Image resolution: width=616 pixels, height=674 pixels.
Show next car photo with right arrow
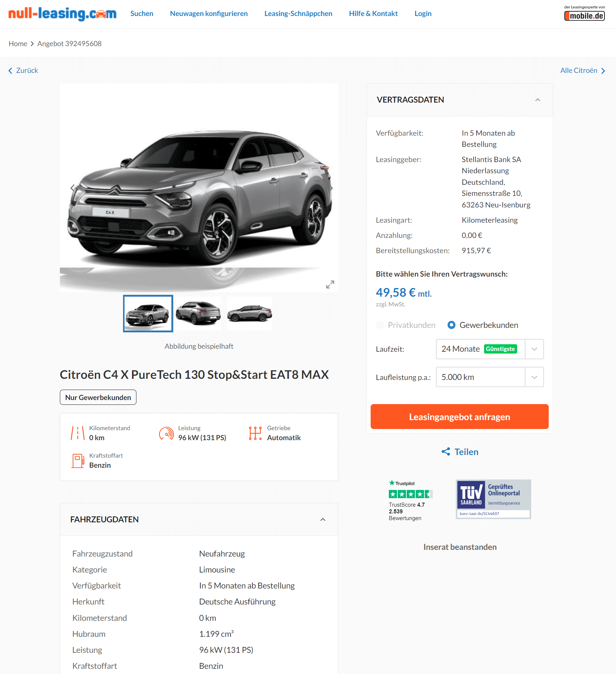tap(331, 188)
